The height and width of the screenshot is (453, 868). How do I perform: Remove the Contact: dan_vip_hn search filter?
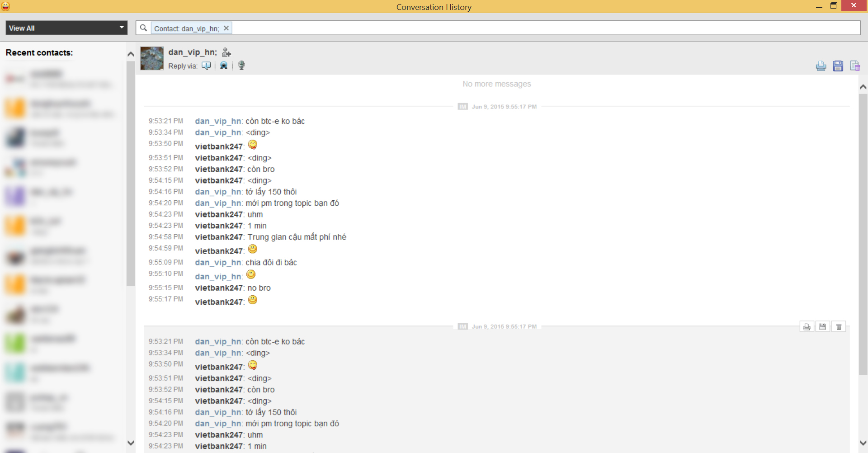[x=226, y=28]
